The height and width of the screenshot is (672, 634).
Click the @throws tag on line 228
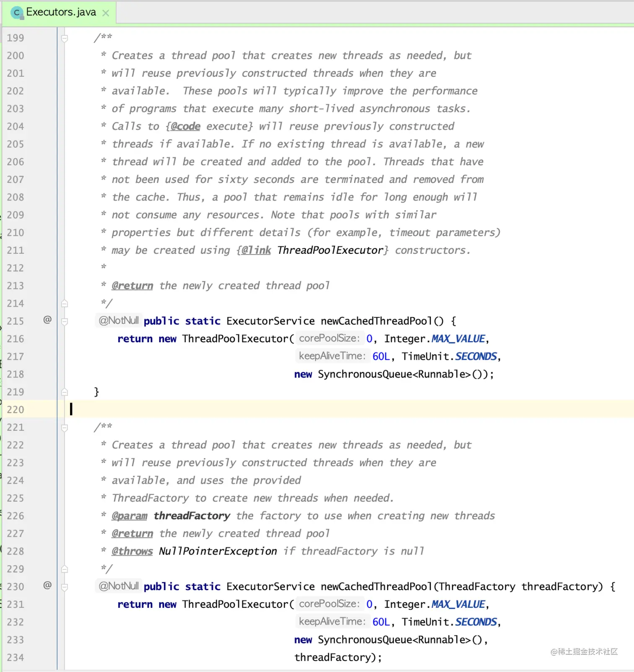pyautogui.click(x=132, y=551)
